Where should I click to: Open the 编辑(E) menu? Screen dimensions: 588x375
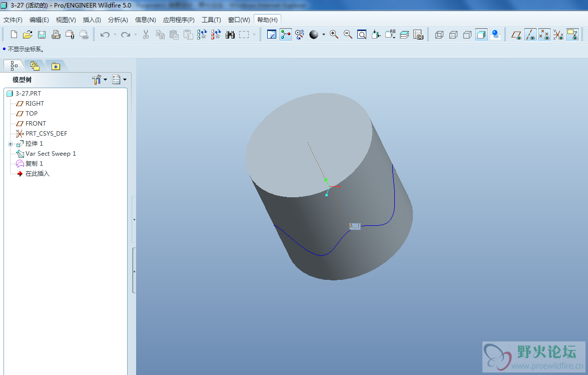click(39, 20)
